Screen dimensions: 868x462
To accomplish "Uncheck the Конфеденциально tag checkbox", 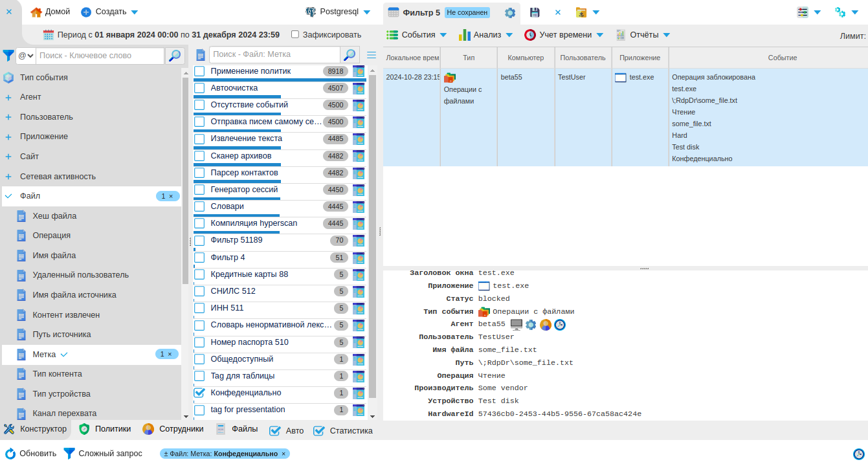I will coord(199,393).
